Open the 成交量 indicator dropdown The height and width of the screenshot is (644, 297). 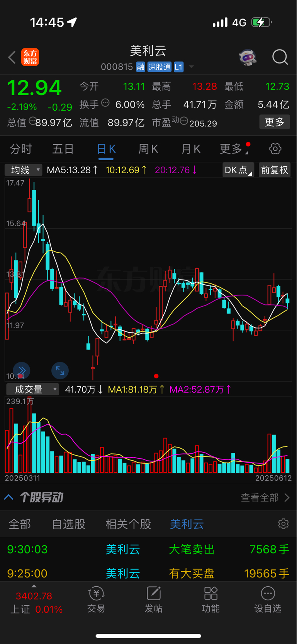point(32,389)
